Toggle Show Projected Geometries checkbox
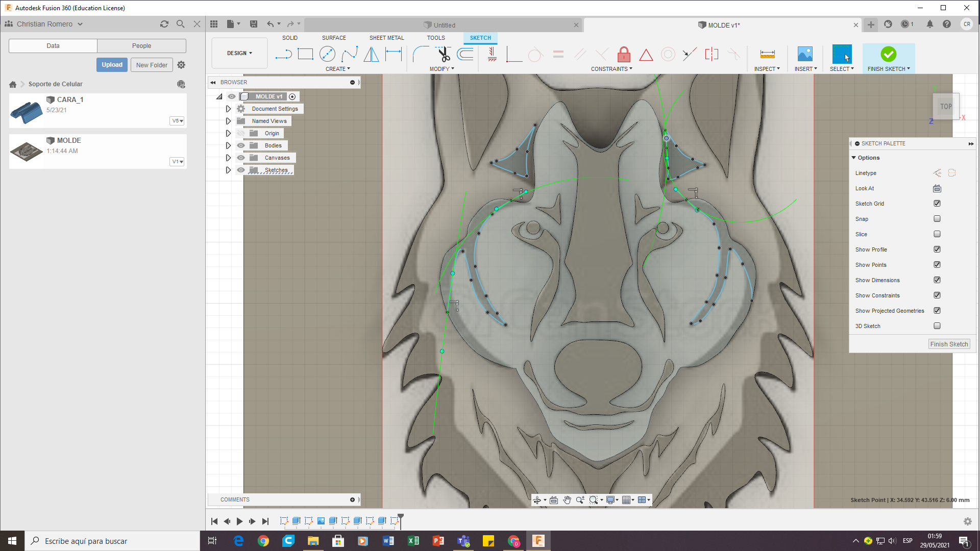Screen dimensions: 980x551 (x=937, y=310)
